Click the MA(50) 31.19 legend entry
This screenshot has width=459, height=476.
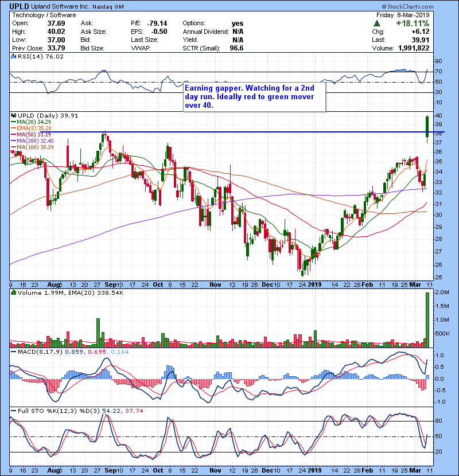(x=30, y=134)
